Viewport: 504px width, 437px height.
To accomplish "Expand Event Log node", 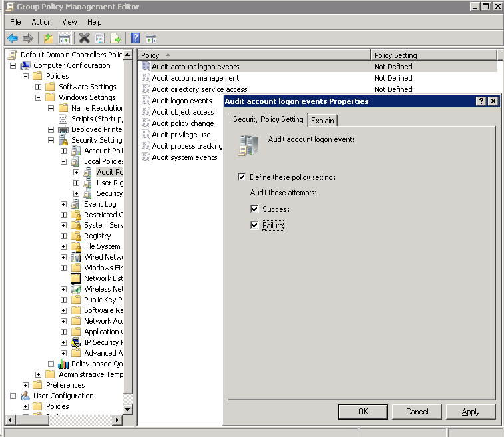I will 64,205.
